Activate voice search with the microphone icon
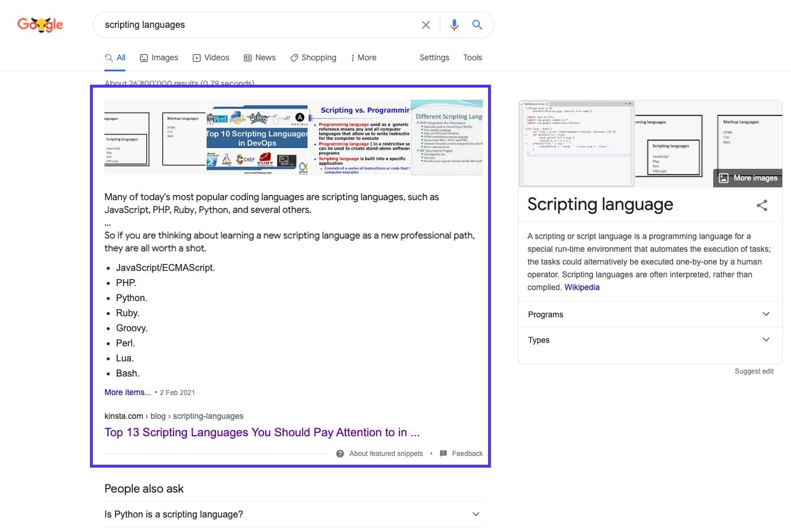791x532 pixels. (x=454, y=24)
